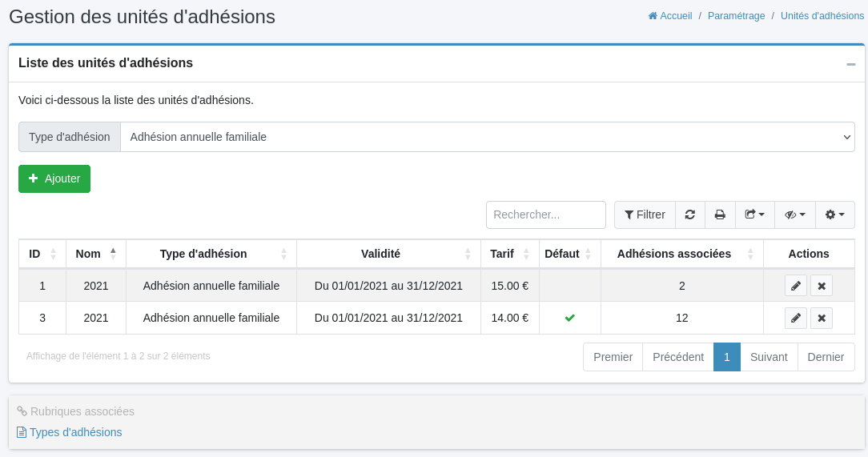Open the Types d'adhésions link
868x457 pixels.
(75, 432)
